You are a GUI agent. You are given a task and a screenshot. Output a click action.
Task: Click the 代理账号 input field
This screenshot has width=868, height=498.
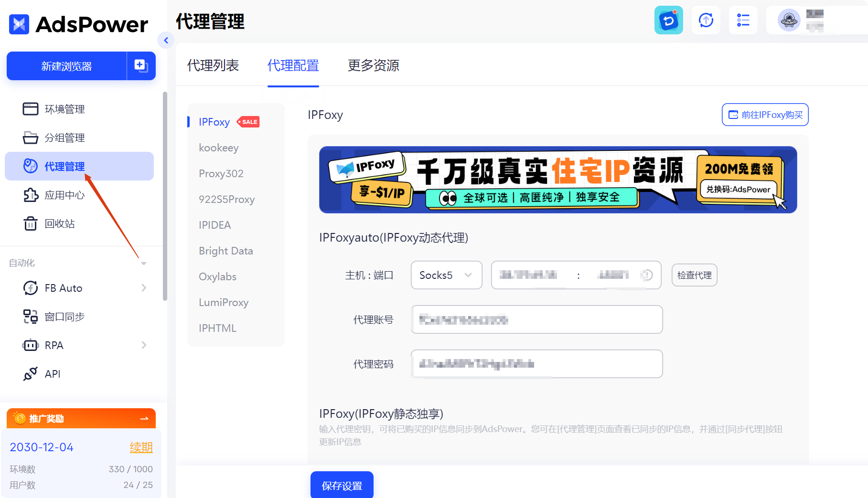537,319
